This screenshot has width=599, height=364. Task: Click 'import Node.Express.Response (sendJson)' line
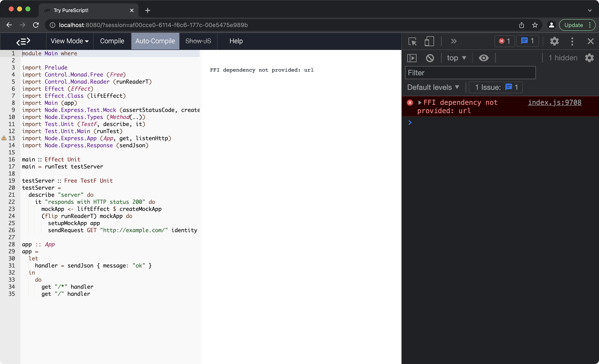pos(85,145)
